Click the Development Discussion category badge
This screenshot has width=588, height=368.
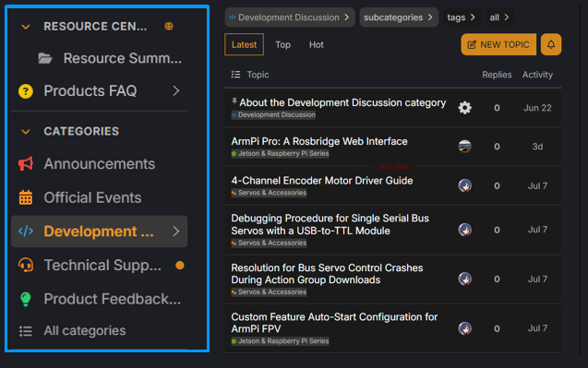[273, 114]
